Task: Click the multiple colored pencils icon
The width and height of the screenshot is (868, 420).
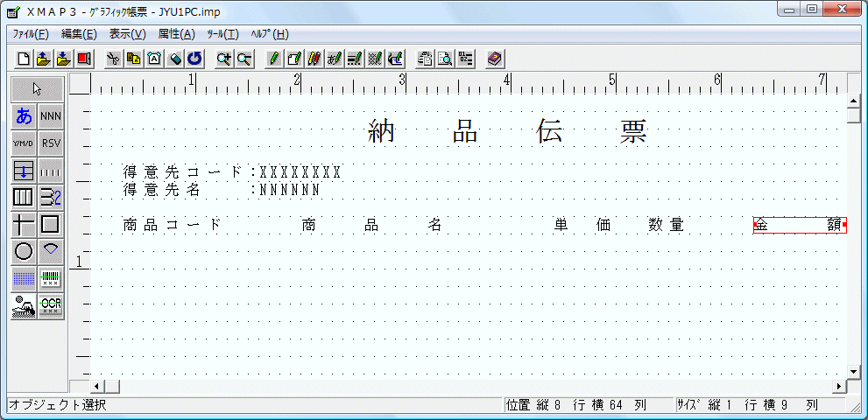Action: pos(314,58)
